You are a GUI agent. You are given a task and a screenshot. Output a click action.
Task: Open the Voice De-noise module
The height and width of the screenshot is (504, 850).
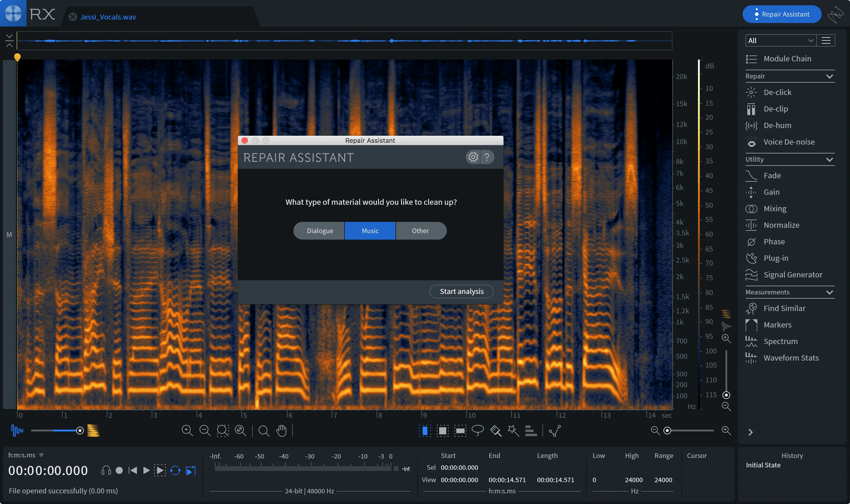[x=789, y=142]
